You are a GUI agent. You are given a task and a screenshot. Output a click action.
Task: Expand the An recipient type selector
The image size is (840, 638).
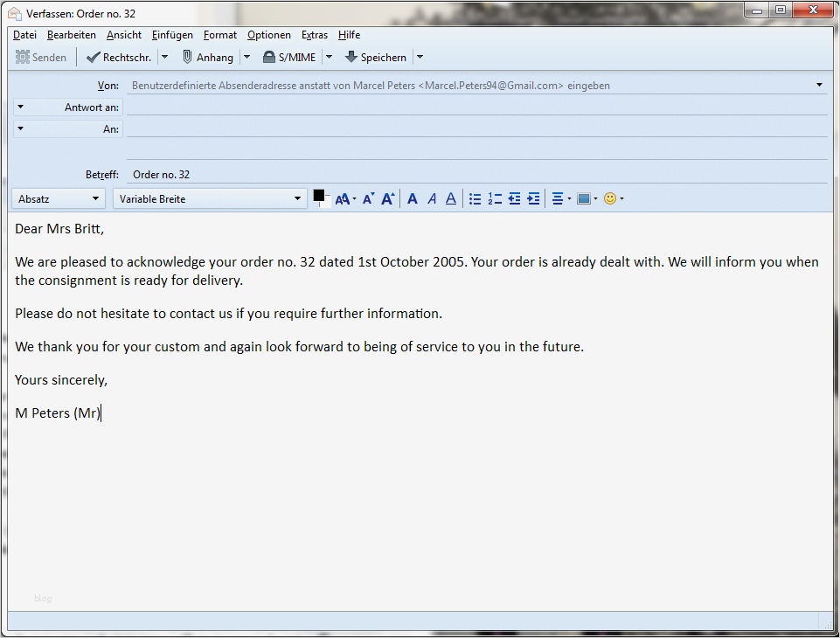click(x=19, y=128)
